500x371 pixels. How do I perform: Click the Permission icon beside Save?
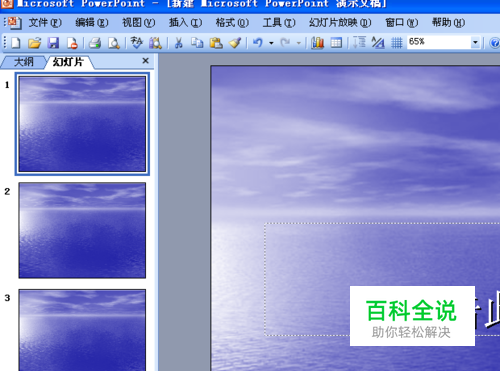(72, 43)
